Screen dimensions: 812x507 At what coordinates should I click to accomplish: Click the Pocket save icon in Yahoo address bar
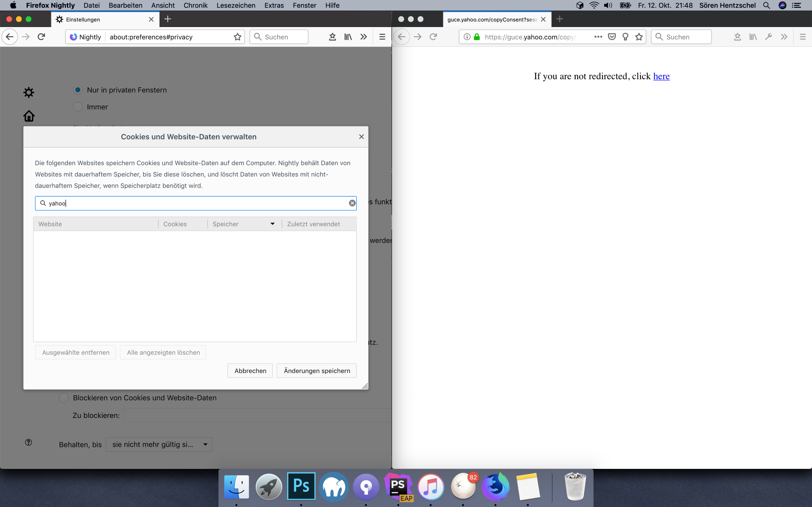612,37
